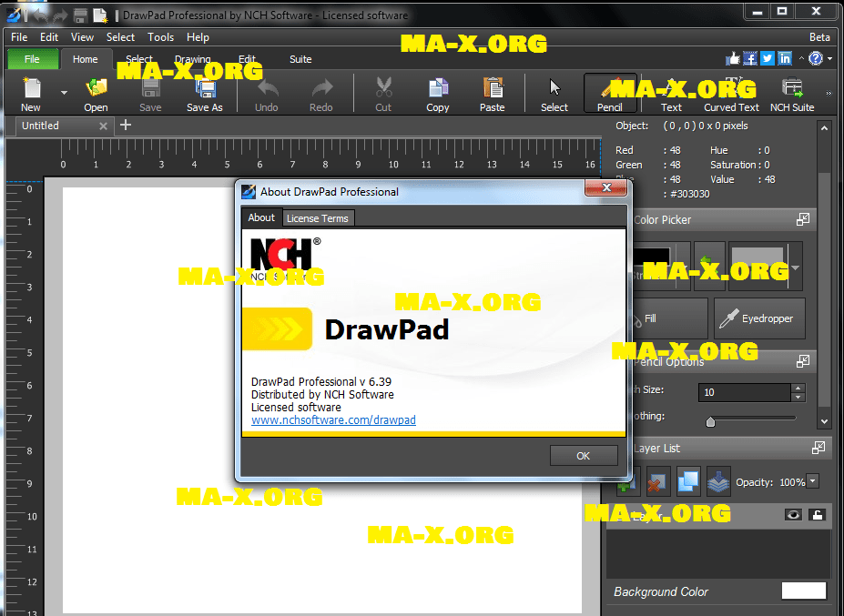Click the New document toolbar icon
Viewport: 844px width, 616px height.
(31, 87)
